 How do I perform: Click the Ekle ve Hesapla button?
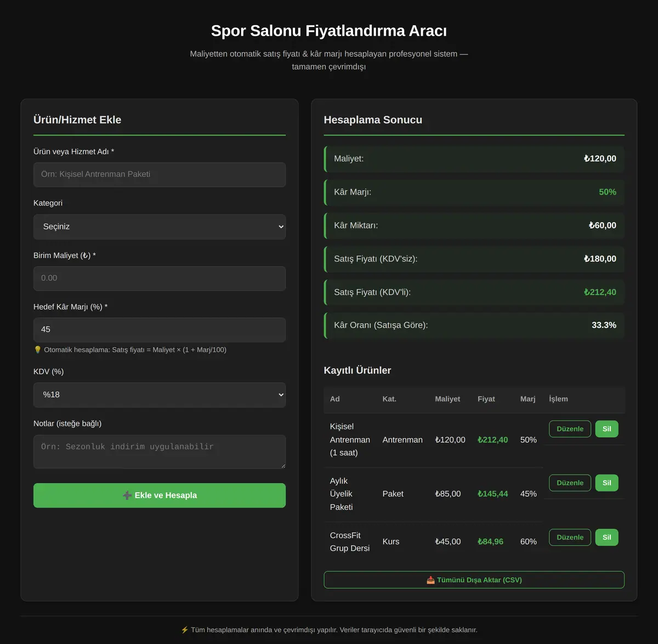[x=160, y=495]
